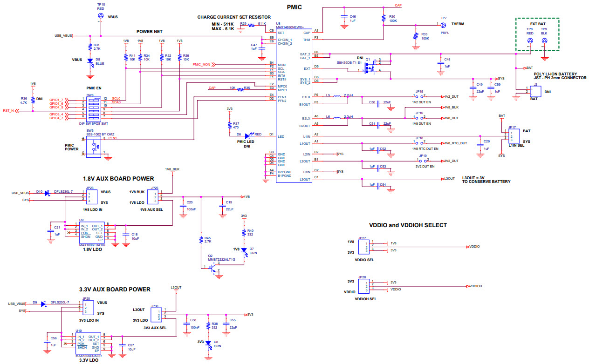The image size is (589, 364).
Task: Select the diode D10 DFLS230L-7 symbol
Action: (x=47, y=194)
